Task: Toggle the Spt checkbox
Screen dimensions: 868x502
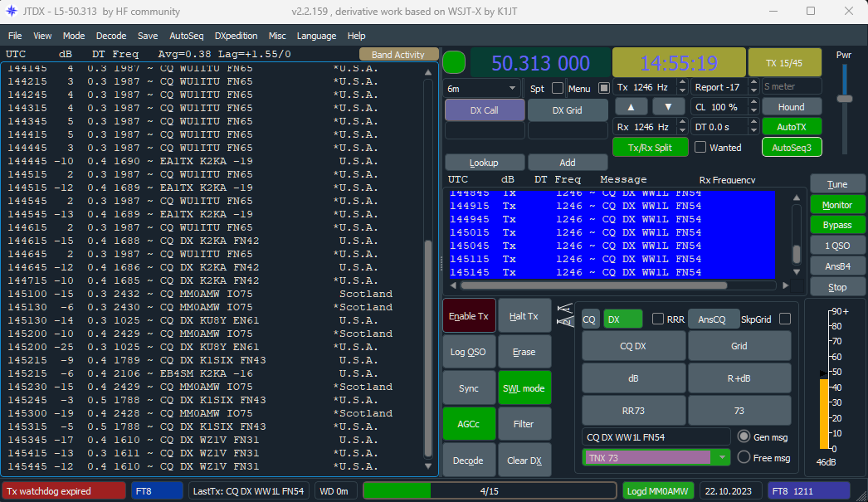Action: [558, 89]
